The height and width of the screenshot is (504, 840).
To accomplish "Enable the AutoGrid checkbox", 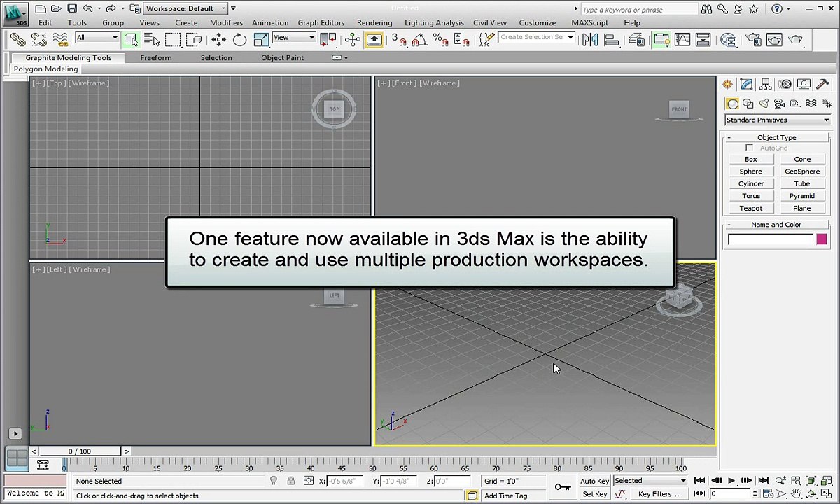I will coord(750,148).
